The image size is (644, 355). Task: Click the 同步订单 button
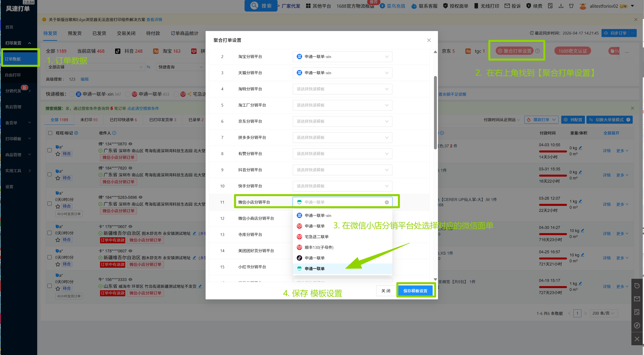point(615,33)
